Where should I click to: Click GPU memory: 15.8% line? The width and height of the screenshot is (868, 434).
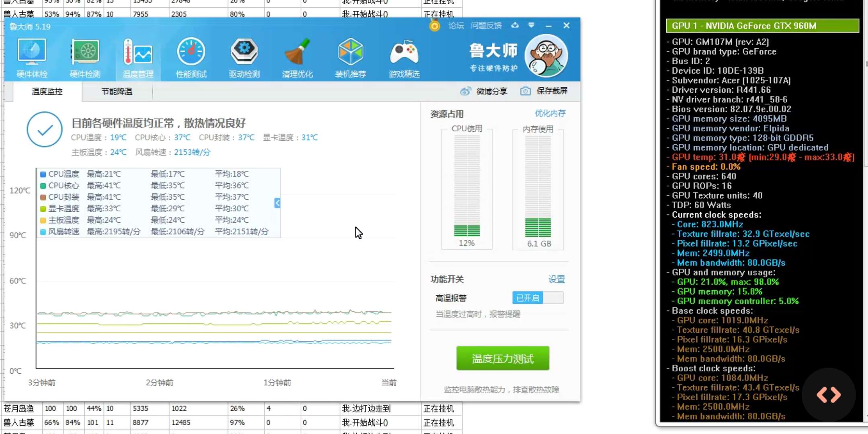[717, 291]
